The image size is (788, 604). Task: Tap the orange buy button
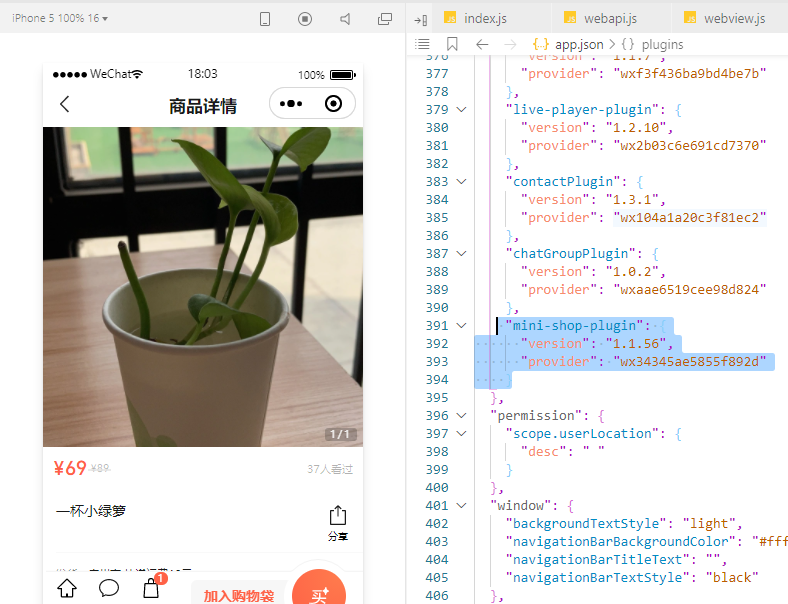319,588
